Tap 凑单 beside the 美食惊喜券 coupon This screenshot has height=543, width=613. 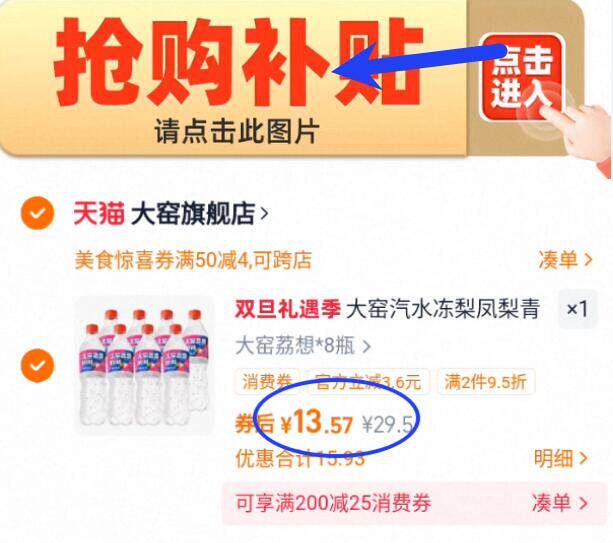coord(565,260)
